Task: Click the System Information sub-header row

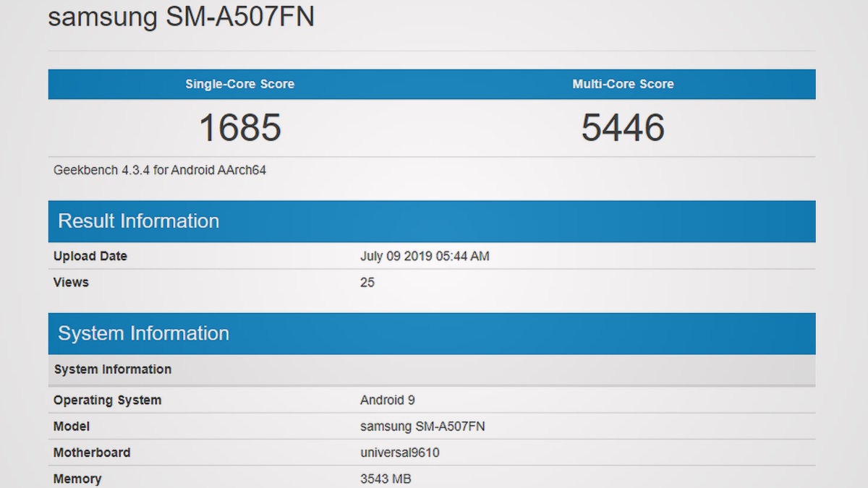Action: point(432,369)
